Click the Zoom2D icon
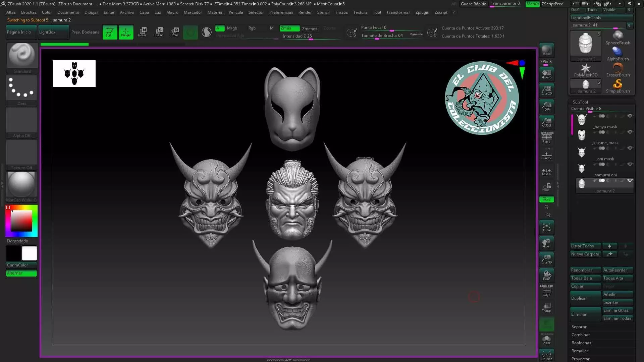This screenshot has width=644, height=362. pos(546,89)
